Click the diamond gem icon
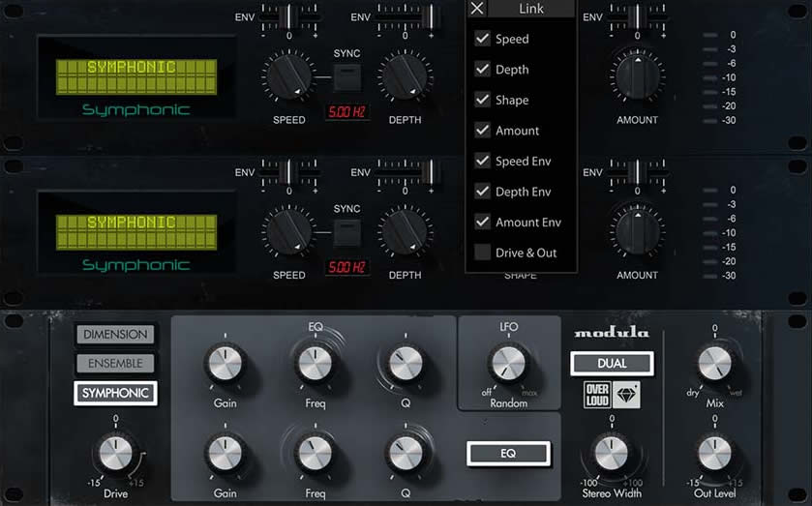 point(626,395)
